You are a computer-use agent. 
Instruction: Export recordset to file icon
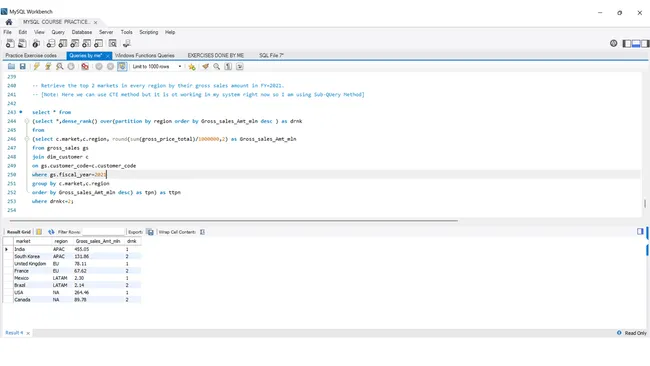(x=150, y=232)
